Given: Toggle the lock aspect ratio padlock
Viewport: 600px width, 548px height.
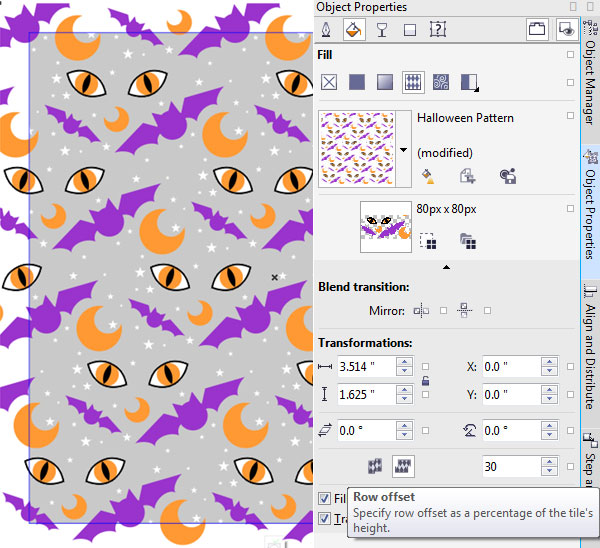Looking at the screenshot, I should (425, 381).
